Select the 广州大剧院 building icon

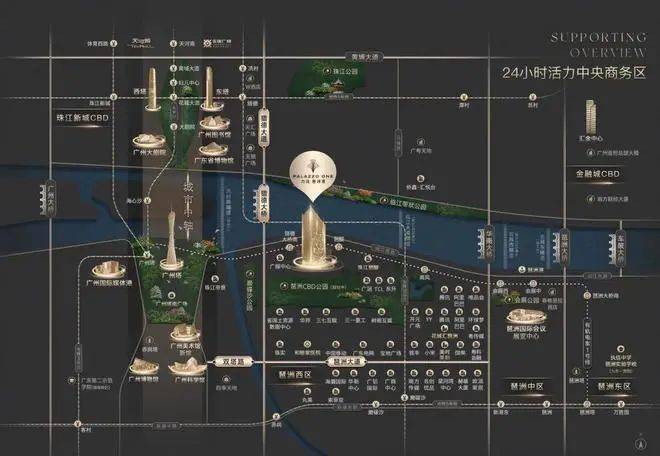click(149, 141)
